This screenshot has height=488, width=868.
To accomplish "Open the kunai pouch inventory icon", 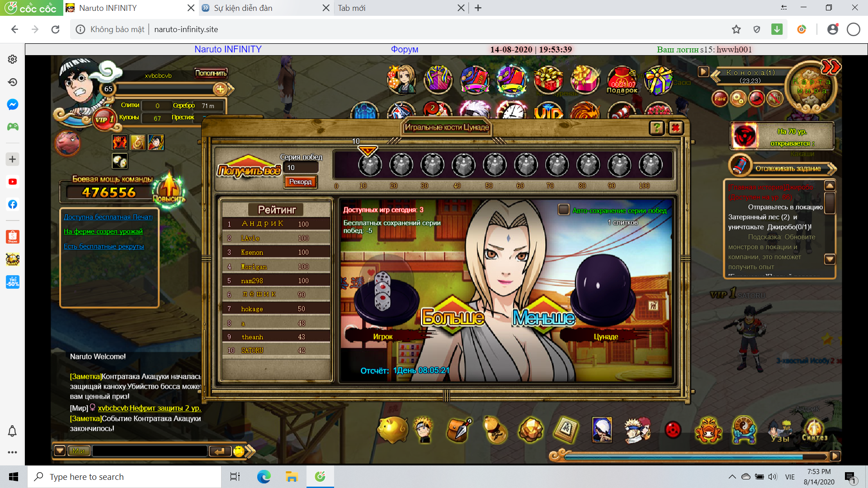I will coord(459,430).
